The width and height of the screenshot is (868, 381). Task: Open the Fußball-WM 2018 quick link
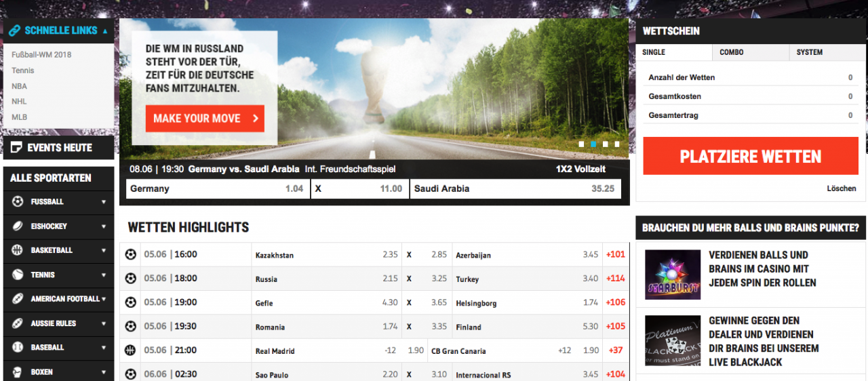41,54
